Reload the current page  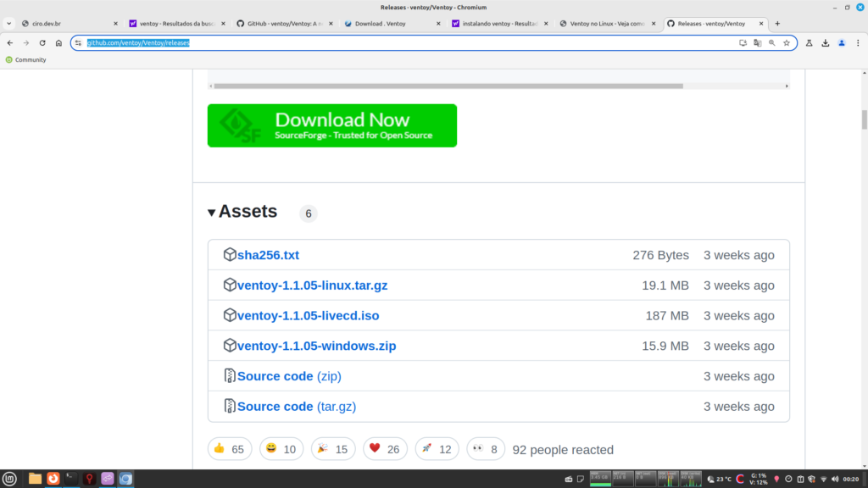pos(42,42)
